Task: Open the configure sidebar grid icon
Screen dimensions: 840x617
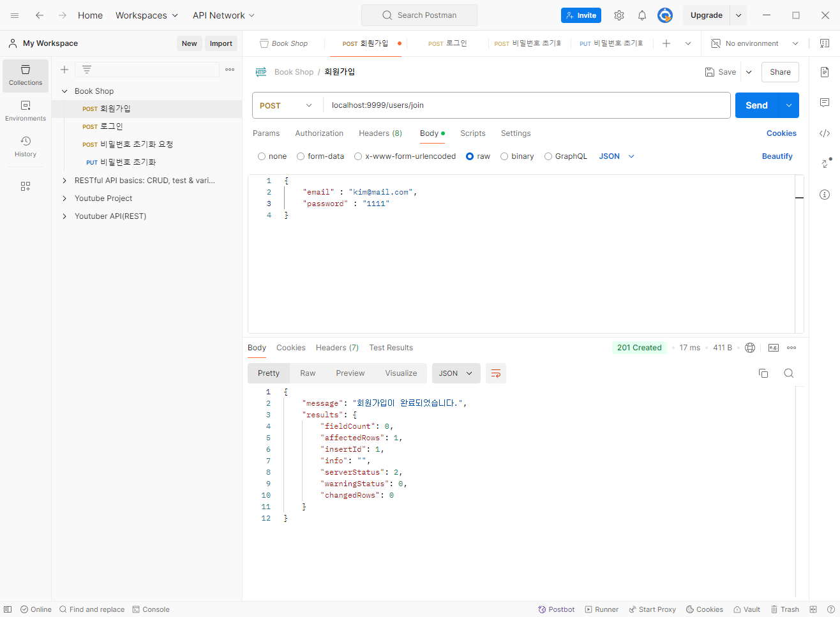Action: (26, 186)
